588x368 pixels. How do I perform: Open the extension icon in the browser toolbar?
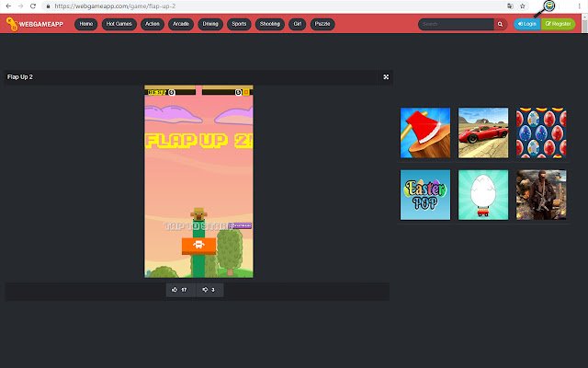(x=549, y=6)
